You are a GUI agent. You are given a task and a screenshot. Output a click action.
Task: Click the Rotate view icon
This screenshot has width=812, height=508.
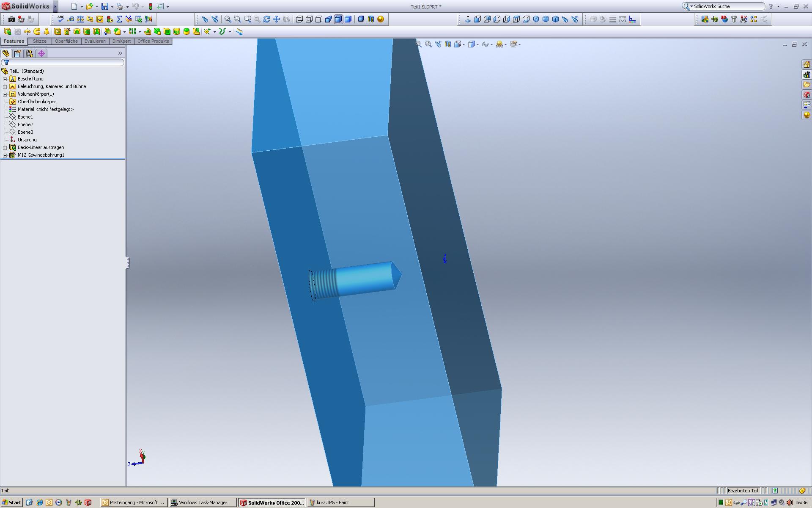266,19
